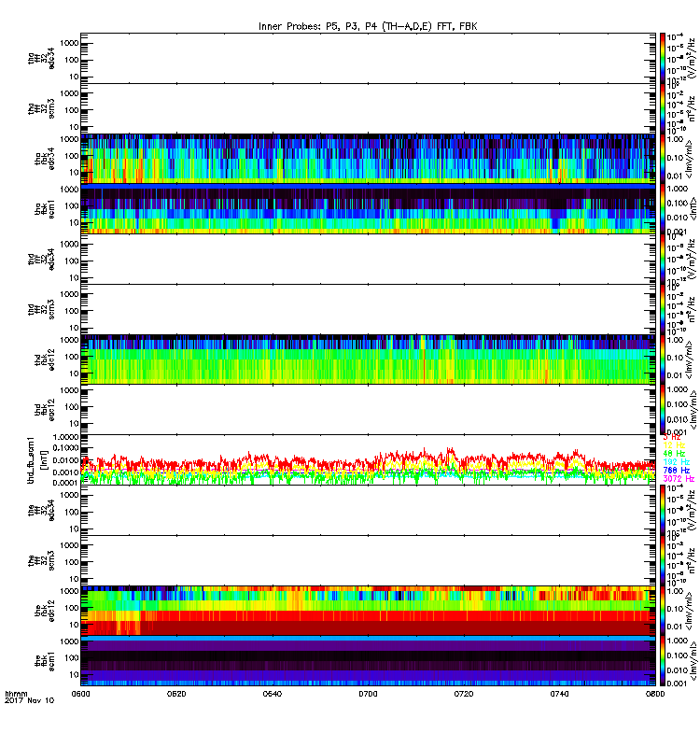
Task: Select the 'thd fff 32 scm3' panel label
Action: click(41, 309)
